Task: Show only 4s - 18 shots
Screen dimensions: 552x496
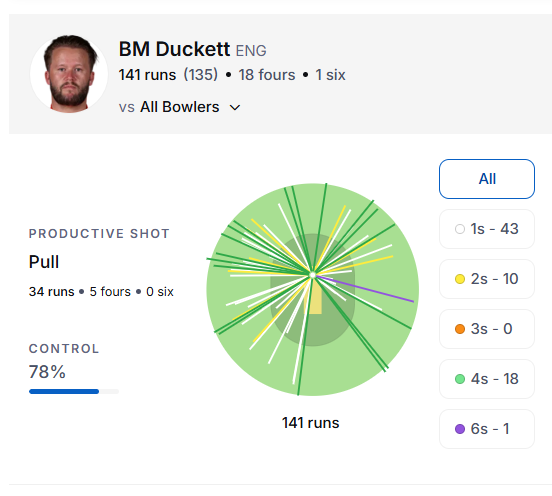Action: (x=487, y=379)
